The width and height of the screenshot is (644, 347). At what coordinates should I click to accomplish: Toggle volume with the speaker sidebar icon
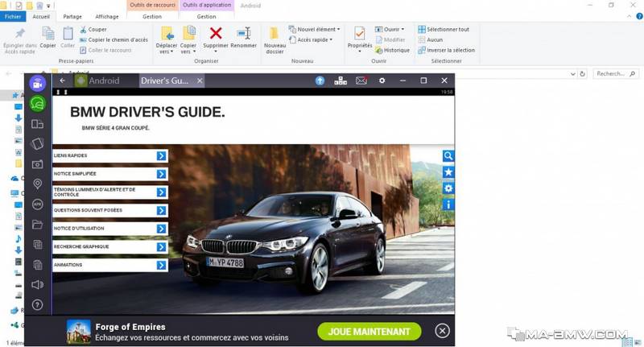pyautogui.click(x=37, y=284)
